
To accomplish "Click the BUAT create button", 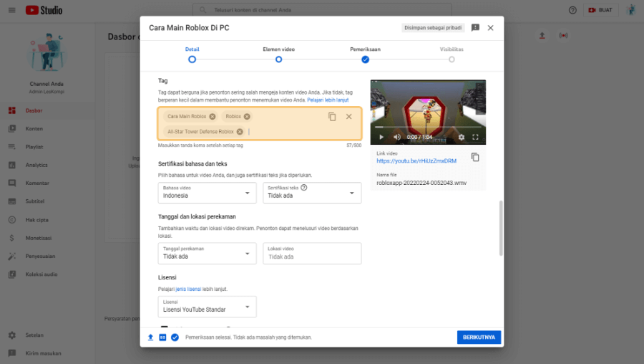I will pos(600,10).
